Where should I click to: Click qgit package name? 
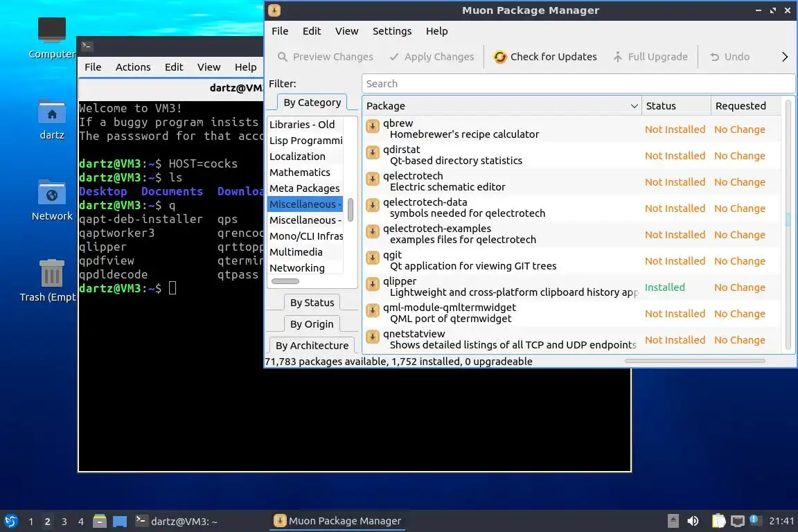pyautogui.click(x=392, y=255)
